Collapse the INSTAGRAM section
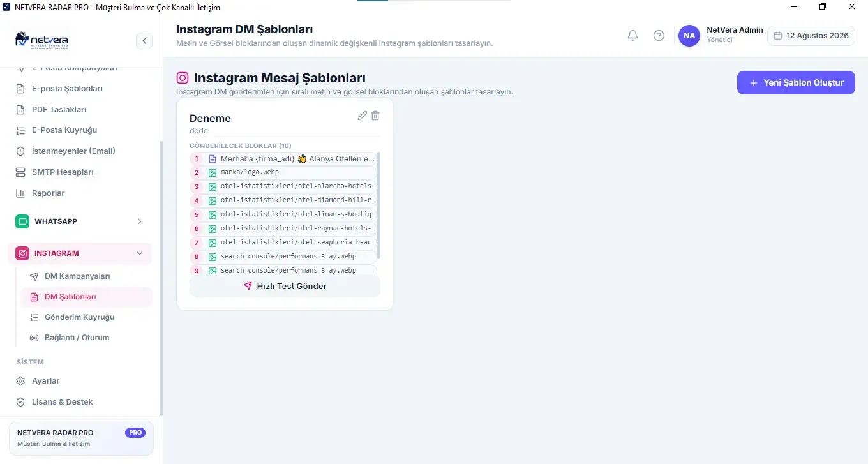The height and width of the screenshot is (464, 868). tap(80, 253)
